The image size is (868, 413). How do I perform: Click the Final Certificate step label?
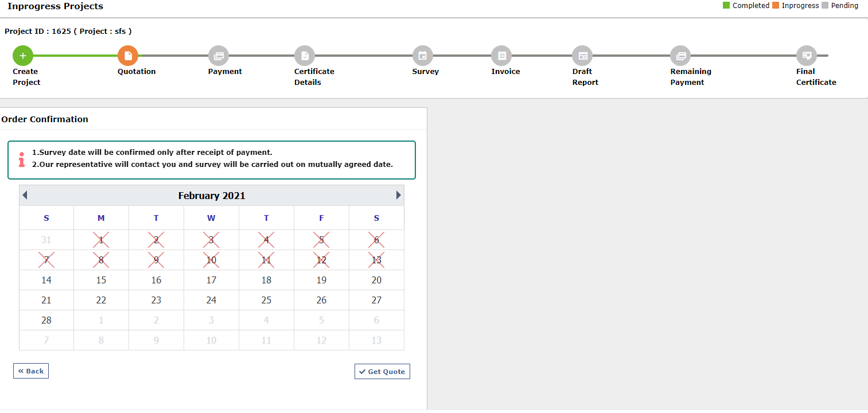point(816,77)
